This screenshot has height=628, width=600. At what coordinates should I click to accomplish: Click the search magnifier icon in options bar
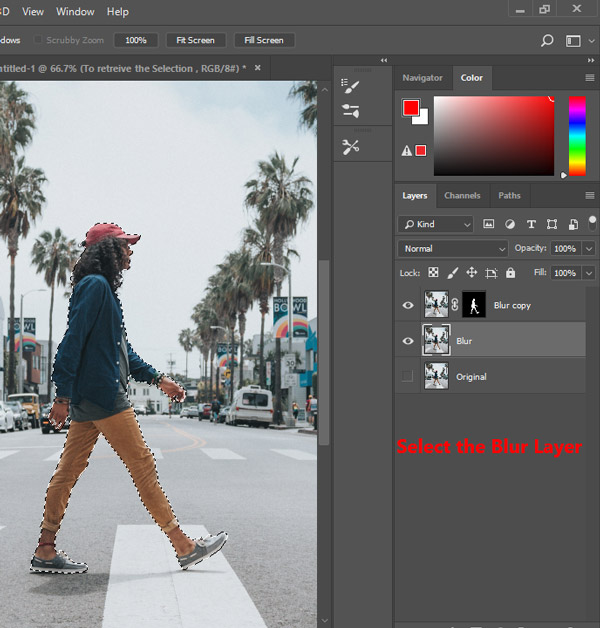click(x=547, y=41)
